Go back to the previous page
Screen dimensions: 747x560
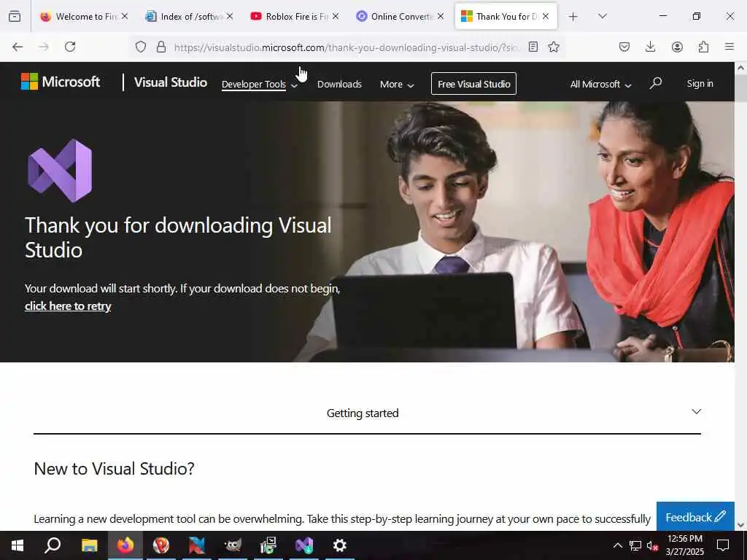[18, 47]
